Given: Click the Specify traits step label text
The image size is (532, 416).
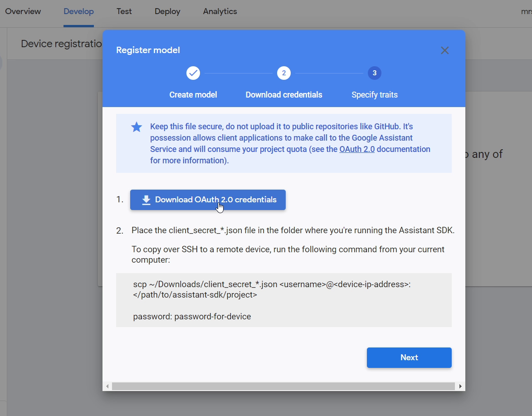Looking at the screenshot, I should (375, 94).
